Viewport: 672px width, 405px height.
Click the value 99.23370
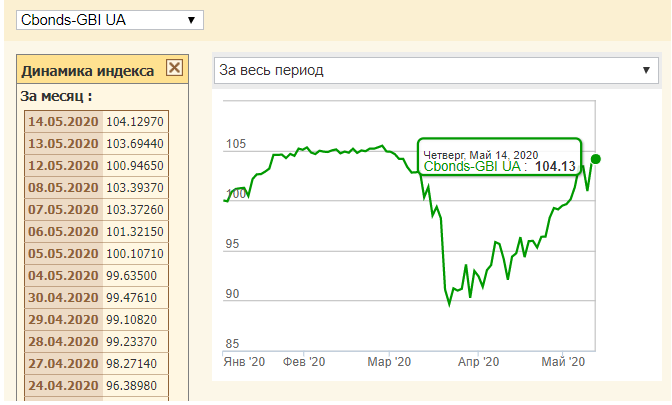(132, 342)
